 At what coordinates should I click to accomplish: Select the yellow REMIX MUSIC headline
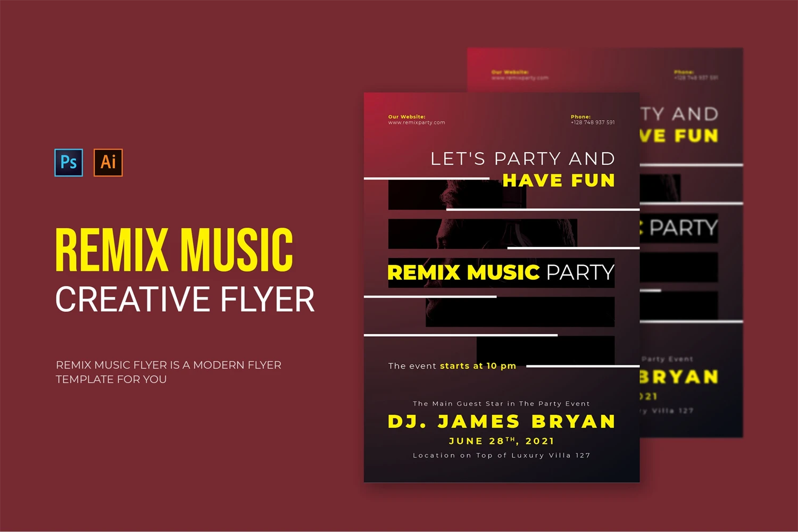174,250
